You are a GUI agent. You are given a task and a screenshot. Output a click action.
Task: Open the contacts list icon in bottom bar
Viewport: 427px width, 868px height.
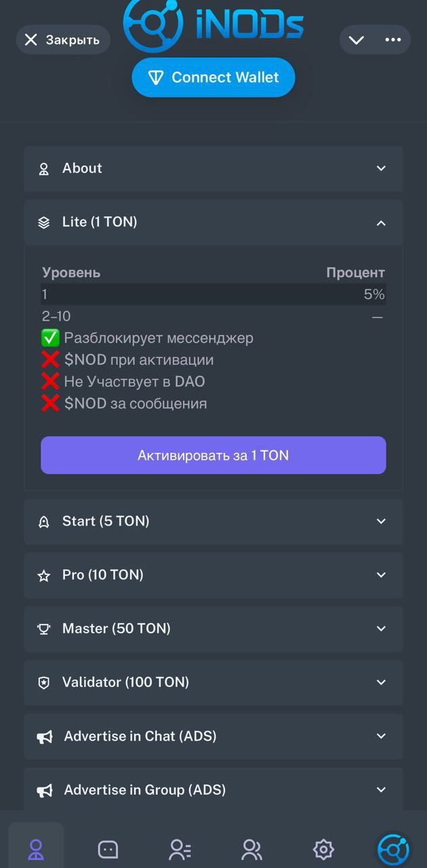point(180,848)
